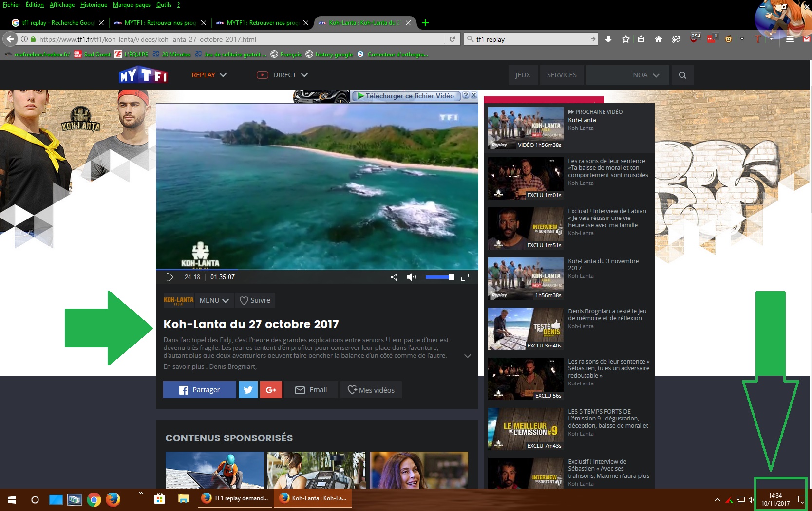This screenshot has height=511, width=812.
Task: Click the SERVICES button
Action: click(x=562, y=75)
